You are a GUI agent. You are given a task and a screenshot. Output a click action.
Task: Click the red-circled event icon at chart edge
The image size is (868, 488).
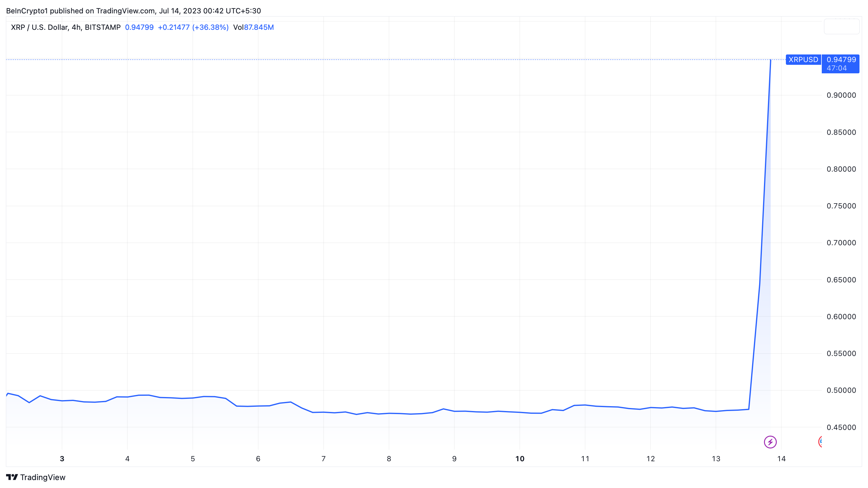820,441
